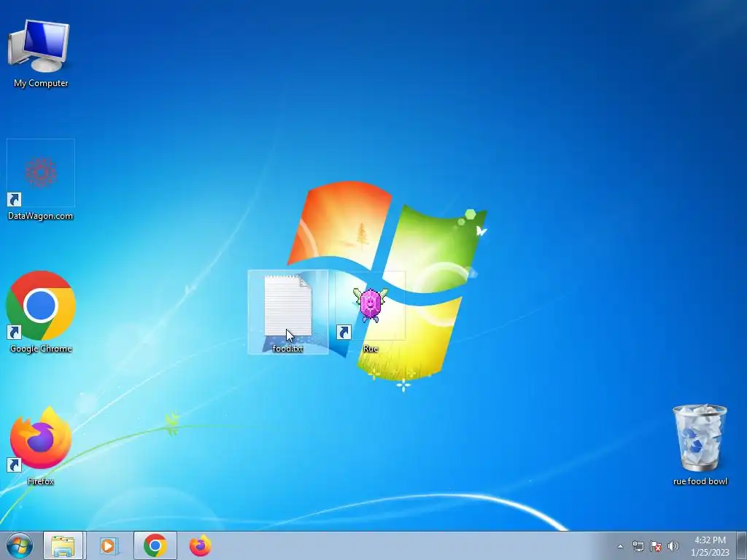
Task: Click the My Computer label text
Action: pyautogui.click(x=41, y=83)
